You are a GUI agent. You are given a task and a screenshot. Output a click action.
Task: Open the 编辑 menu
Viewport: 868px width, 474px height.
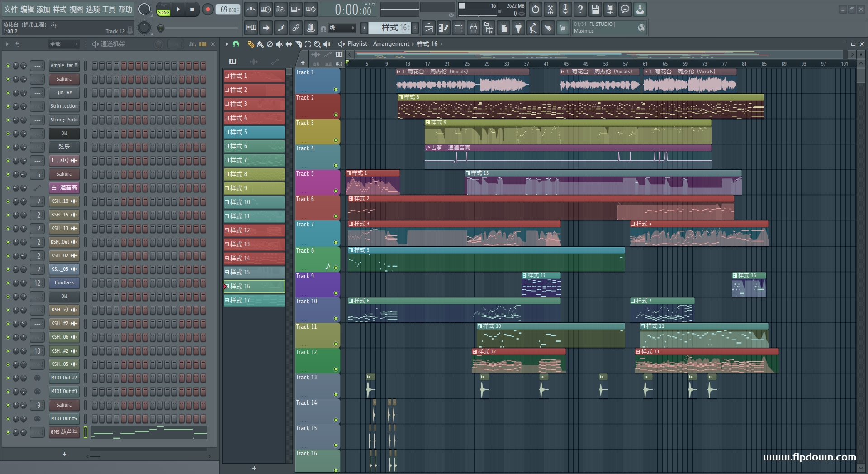(x=27, y=9)
